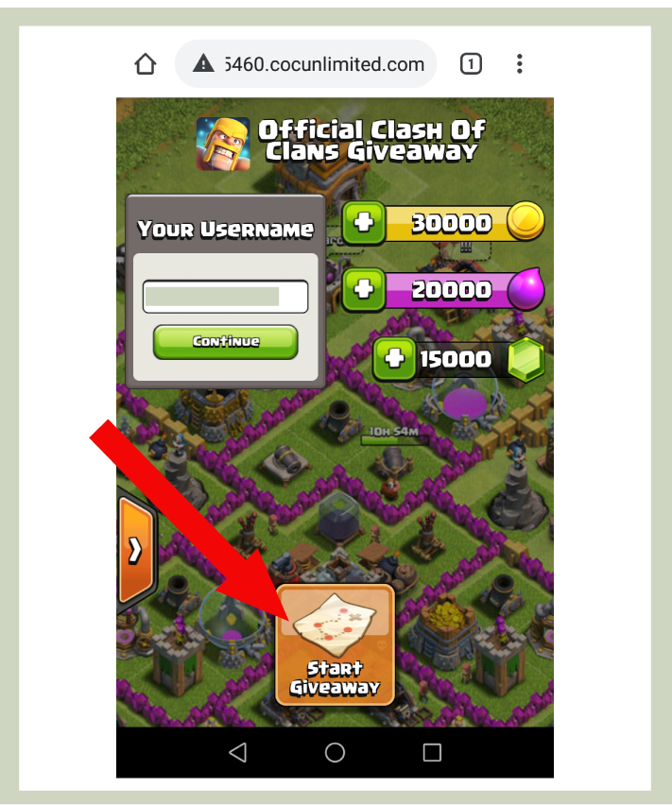Select the cocunlimited.com address bar
The width and height of the screenshot is (672, 805).
[x=305, y=64]
